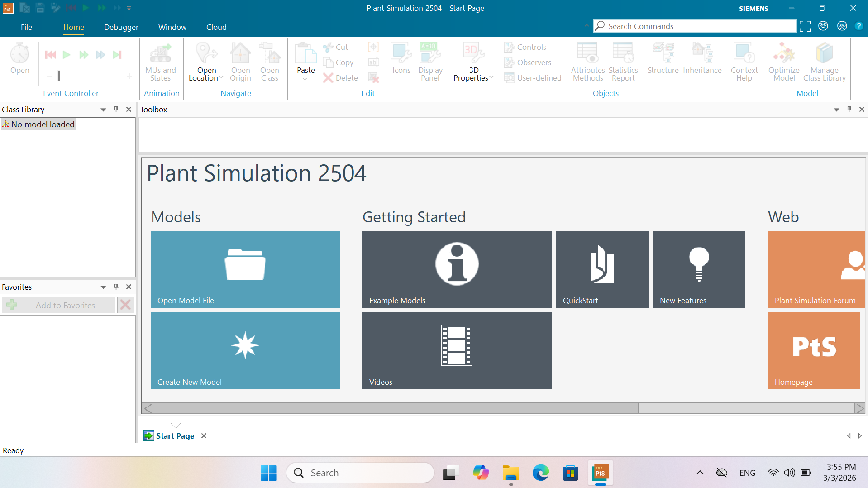Close the Start Page tab

(204, 435)
